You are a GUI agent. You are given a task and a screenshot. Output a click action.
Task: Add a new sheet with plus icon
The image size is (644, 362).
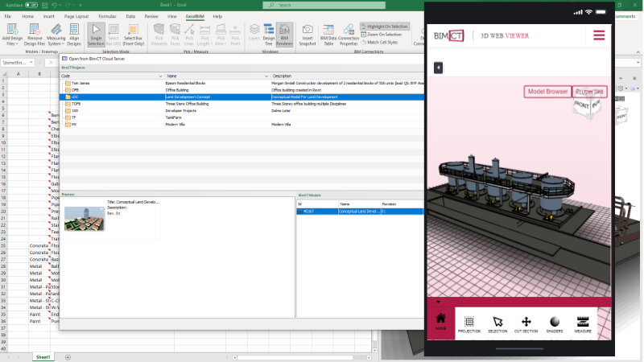point(68,357)
